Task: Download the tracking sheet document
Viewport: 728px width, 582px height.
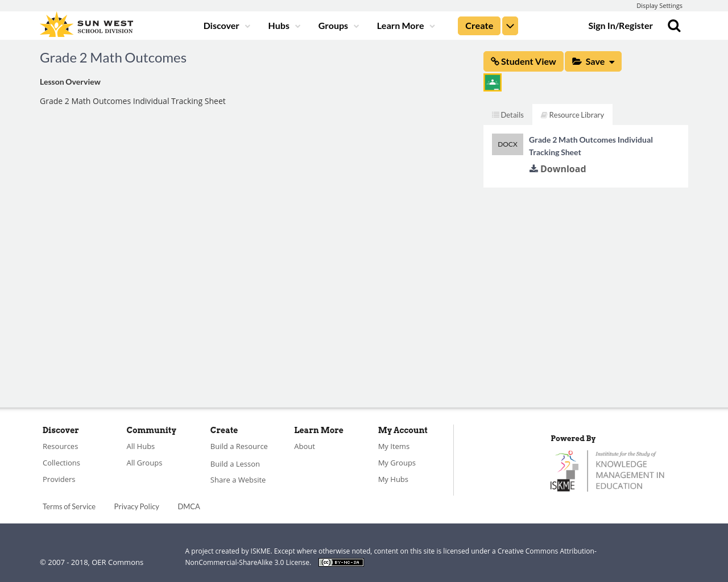Action: [x=557, y=169]
